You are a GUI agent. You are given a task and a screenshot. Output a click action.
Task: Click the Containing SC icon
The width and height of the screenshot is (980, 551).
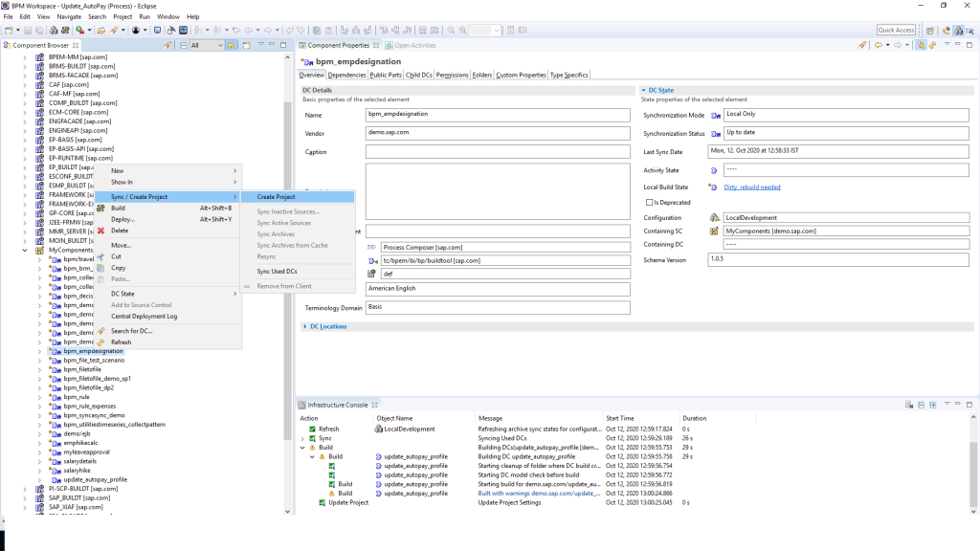(x=714, y=231)
